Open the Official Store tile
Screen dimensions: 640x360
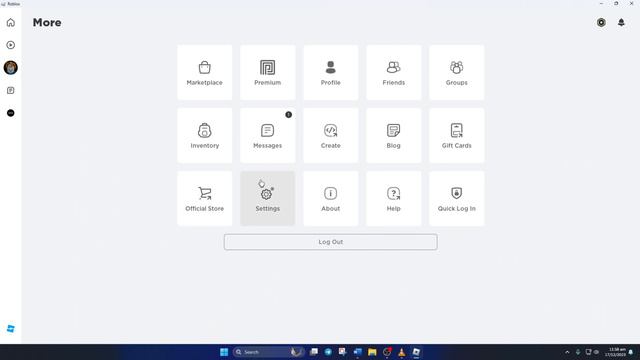coord(204,198)
